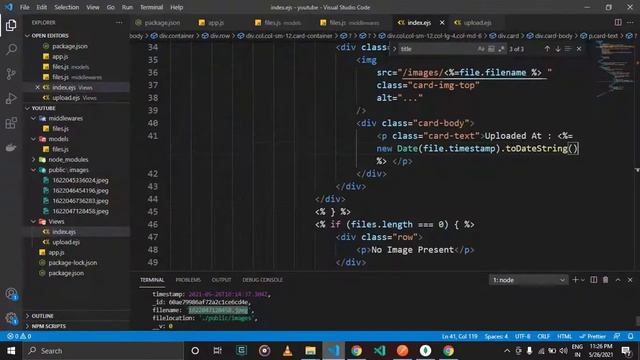Expand the node_modules folder
This screenshot has height=360, width=640.
coord(33,160)
